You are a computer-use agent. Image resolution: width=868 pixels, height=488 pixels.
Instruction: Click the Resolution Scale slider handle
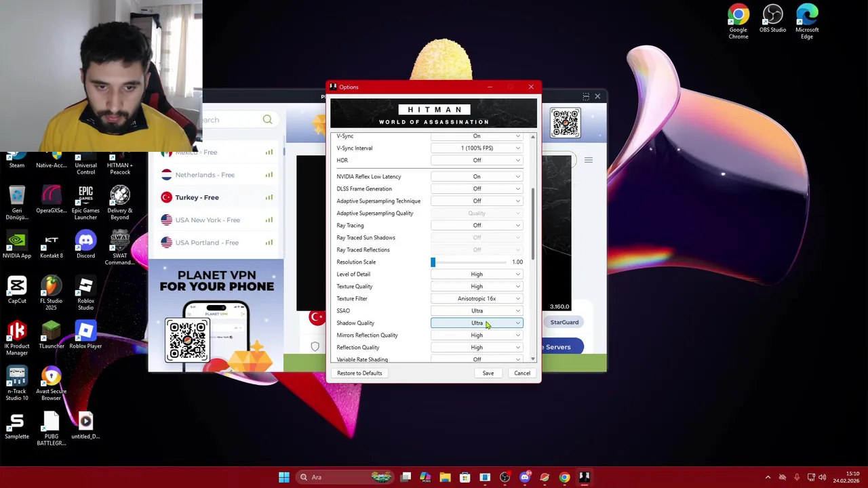click(433, 262)
